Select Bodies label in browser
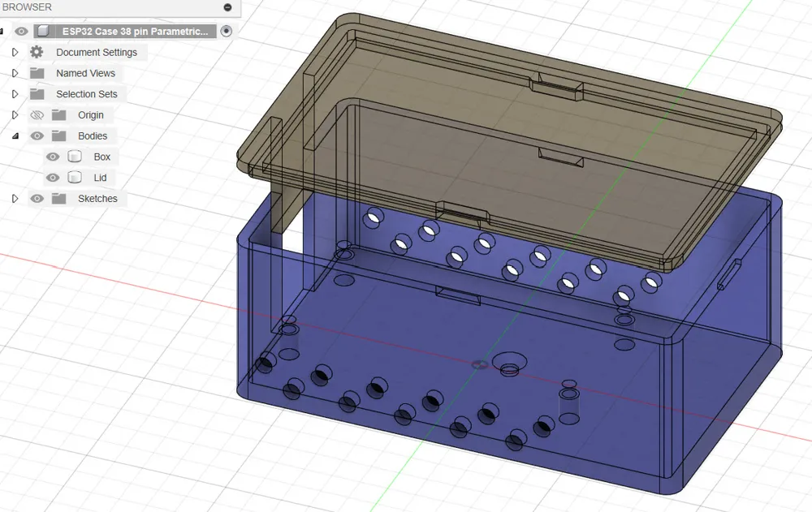 tap(93, 136)
